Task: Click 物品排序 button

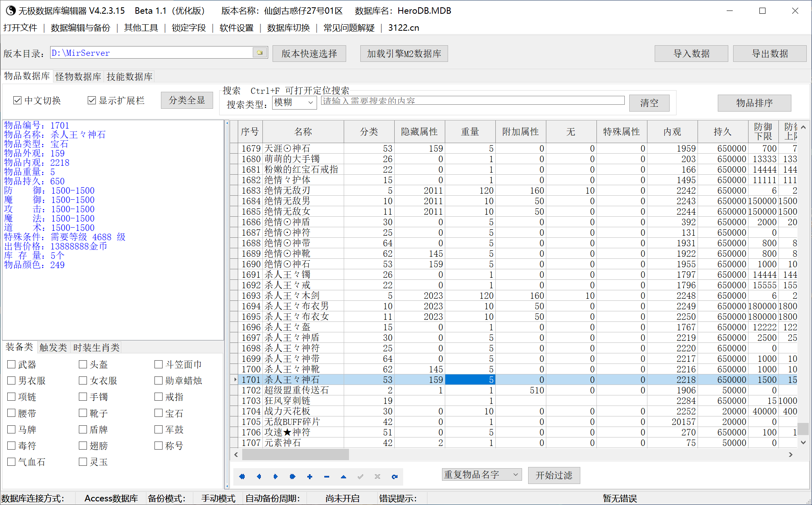Action: click(755, 103)
